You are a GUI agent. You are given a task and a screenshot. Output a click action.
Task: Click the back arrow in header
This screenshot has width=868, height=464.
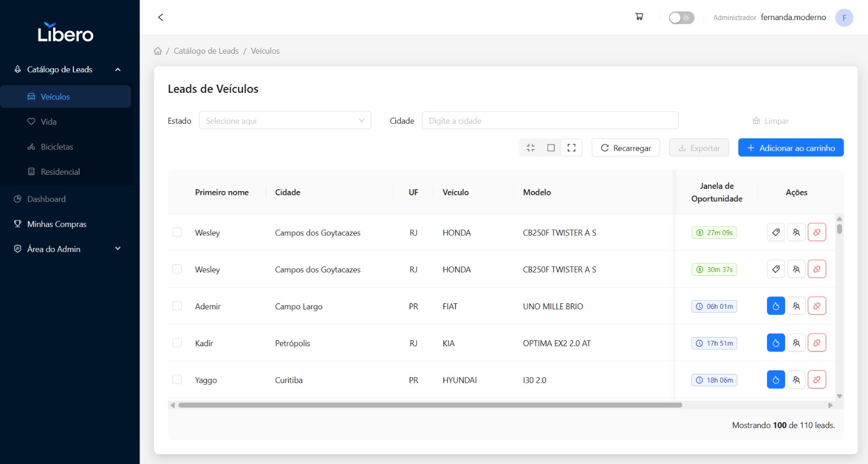tap(161, 17)
